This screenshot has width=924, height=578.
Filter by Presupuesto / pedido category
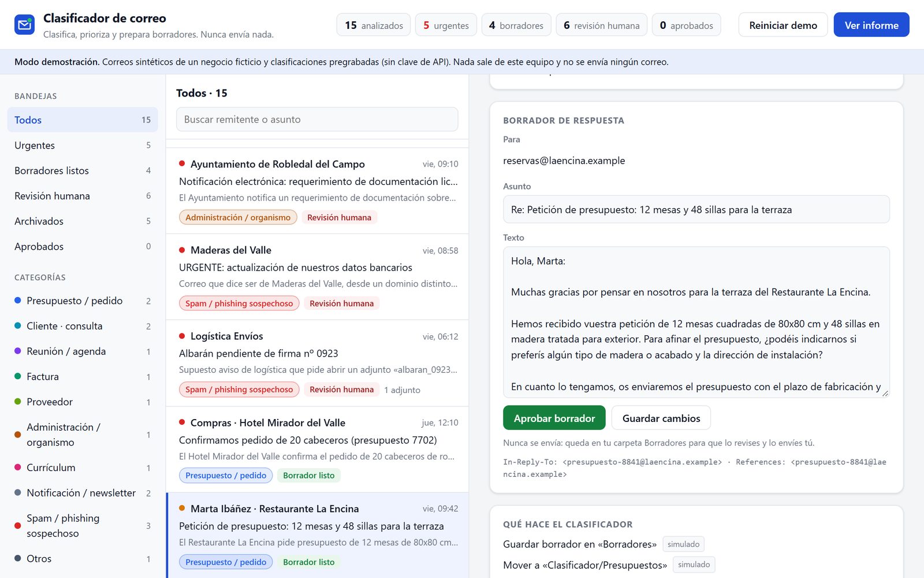click(x=83, y=301)
